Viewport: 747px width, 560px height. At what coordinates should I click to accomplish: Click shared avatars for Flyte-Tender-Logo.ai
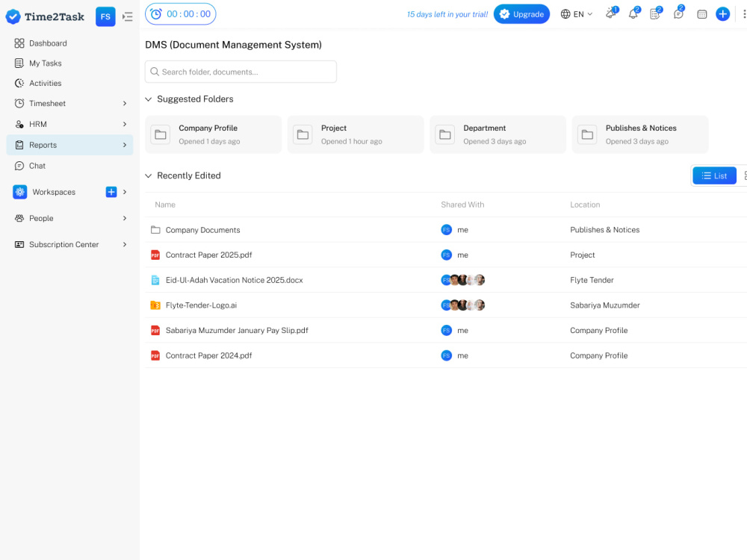[x=462, y=305]
